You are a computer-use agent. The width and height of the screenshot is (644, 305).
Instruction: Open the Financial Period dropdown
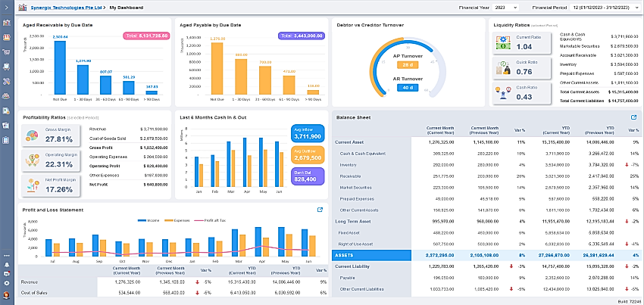[x=605, y=8]
